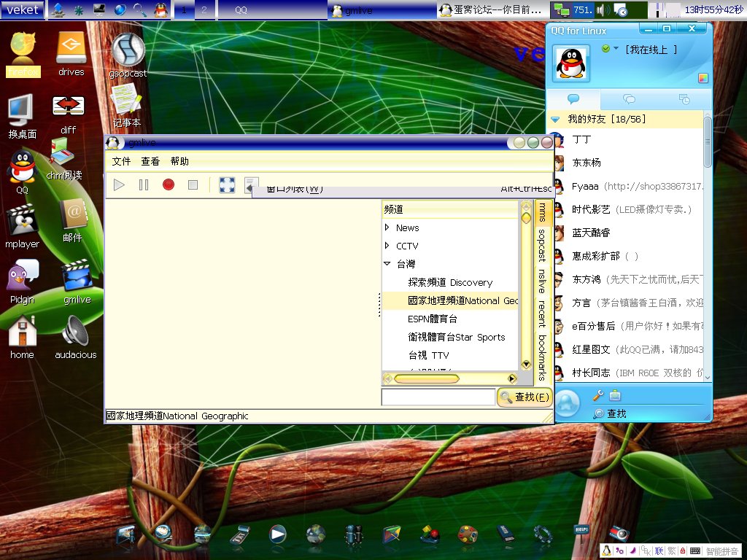Switch to QQ groups tab (double bubbles)

(629, 99)
